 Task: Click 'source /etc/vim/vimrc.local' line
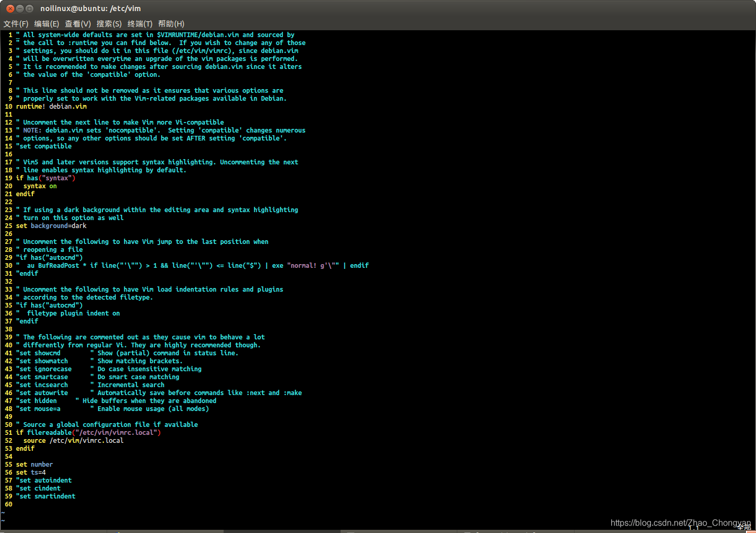73,441
